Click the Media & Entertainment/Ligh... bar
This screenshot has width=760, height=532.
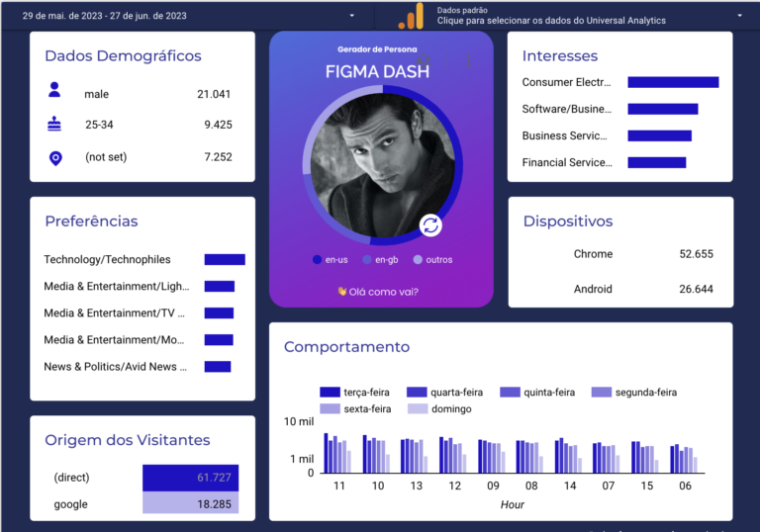pos(220,287)
